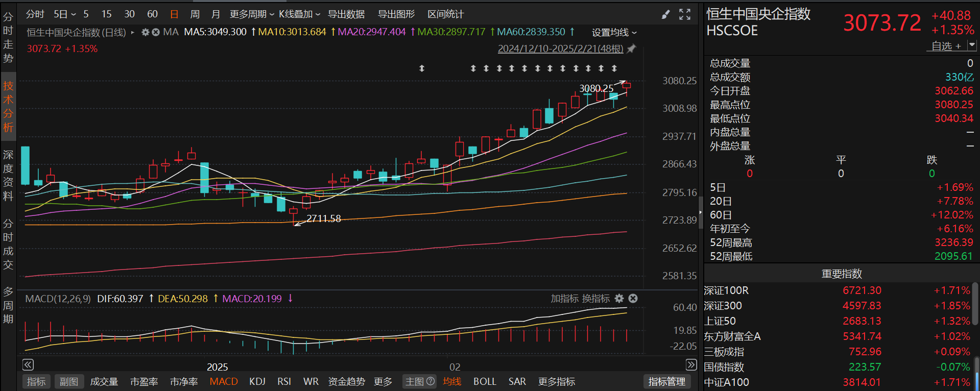Switch to 60-minute K-line period
This screenshot has height=391, width=980.
pyautogui.click(x=152, y=14)
